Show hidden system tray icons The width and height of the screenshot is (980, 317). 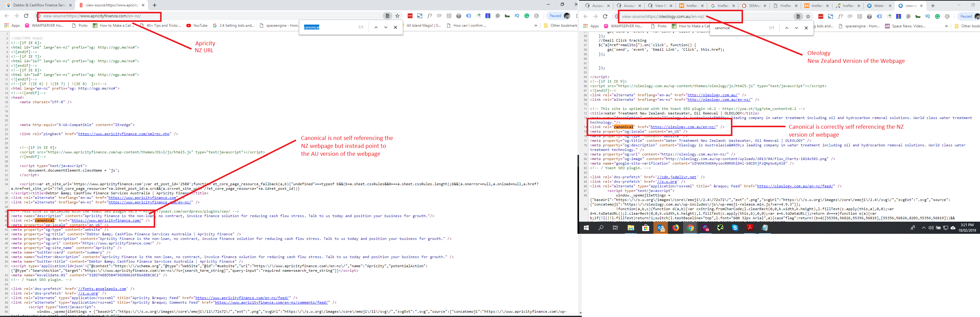point(923,228)
